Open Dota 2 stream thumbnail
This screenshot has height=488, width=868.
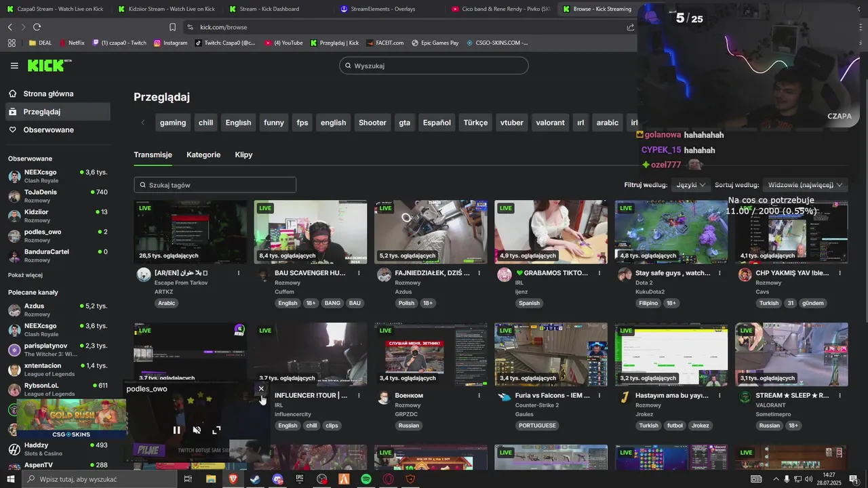(x=671, y=232)
